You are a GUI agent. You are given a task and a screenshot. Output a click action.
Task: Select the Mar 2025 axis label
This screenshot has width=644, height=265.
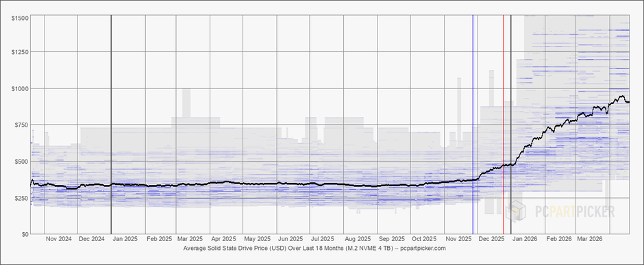(190, 239)
